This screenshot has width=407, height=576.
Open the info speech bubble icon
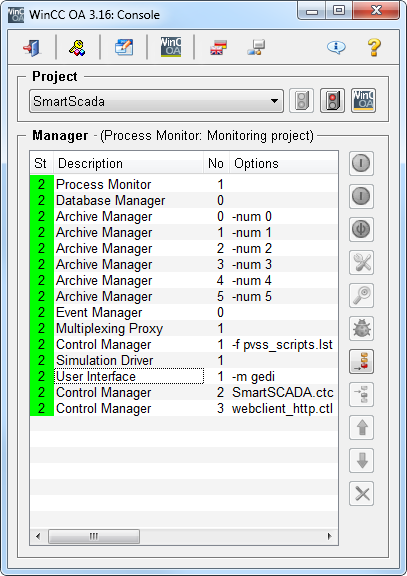[336, 47]
